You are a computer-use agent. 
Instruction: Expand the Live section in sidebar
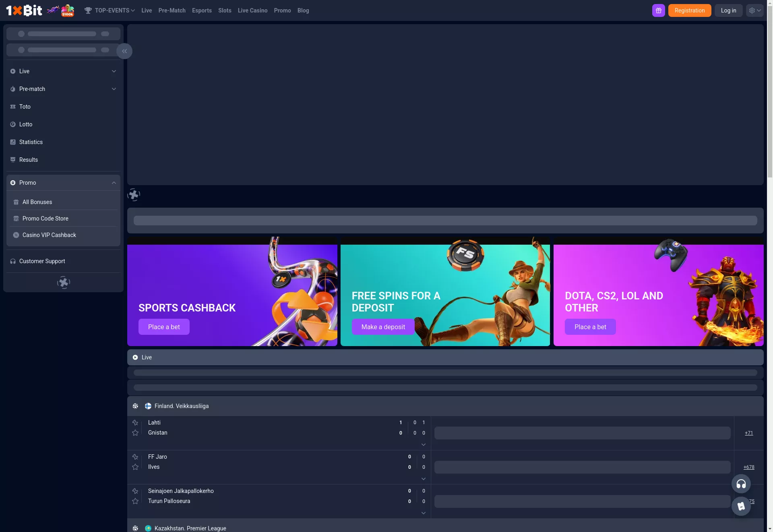(x=63, y=71)
